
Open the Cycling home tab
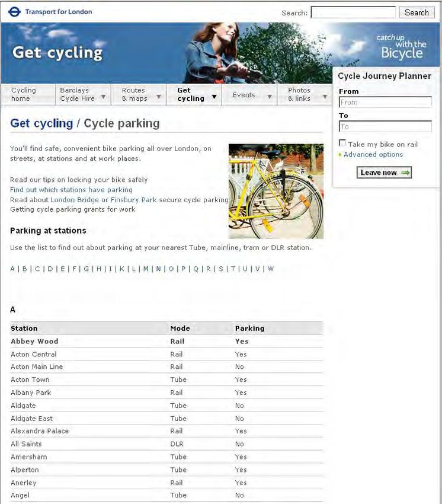point(24,94)
